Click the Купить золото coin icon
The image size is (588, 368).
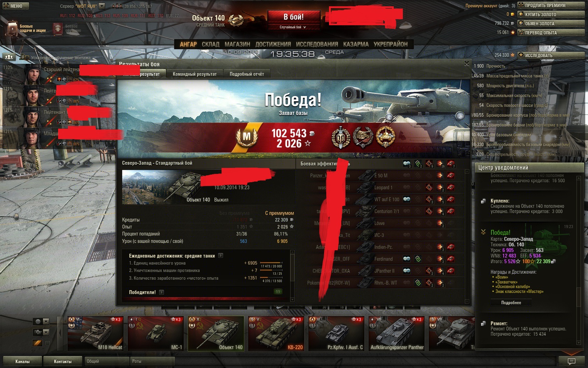pos(521,14)
